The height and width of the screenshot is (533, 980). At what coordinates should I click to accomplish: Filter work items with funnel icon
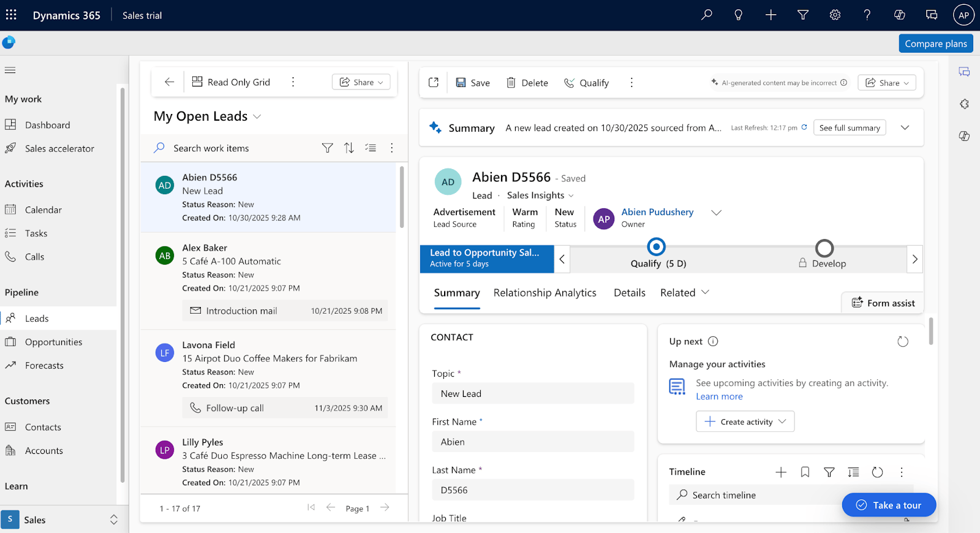328,148
